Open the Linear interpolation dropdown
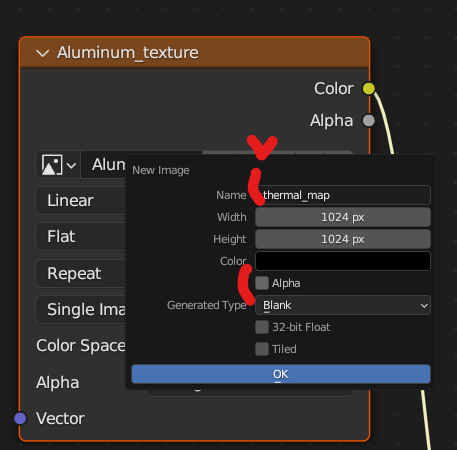The image size is (457, 450). coord(81,200)
